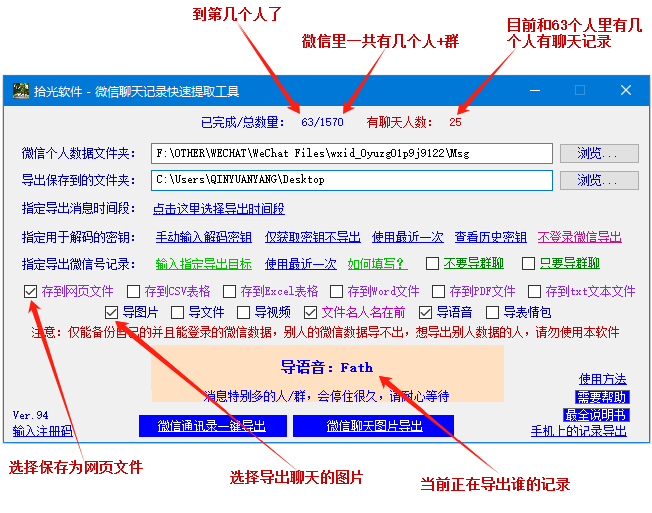Tick the 不要导群聊 checkbox

point(432,263)
